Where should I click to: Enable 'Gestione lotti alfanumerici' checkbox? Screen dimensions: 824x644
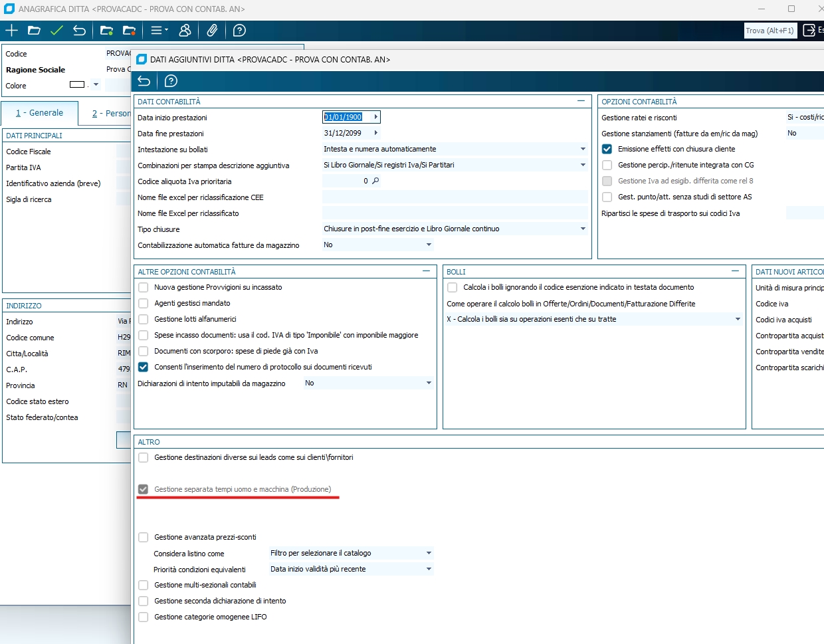point(144,319)
